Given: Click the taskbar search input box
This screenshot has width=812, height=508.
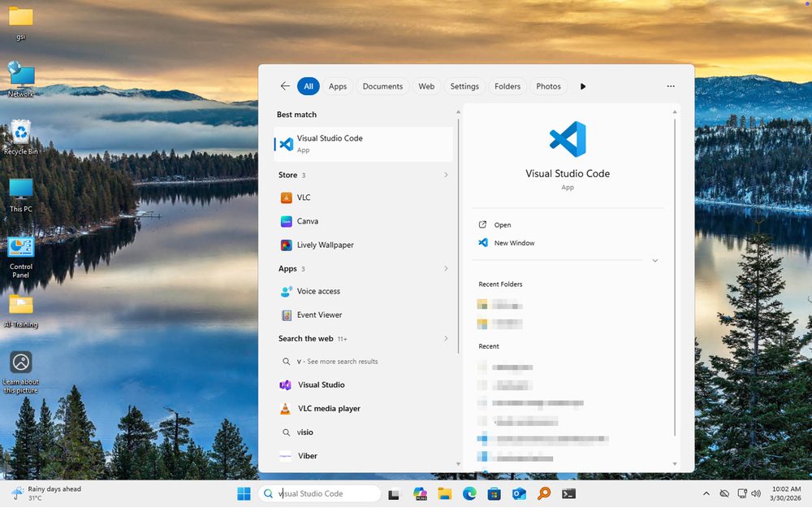Looking at the screenshot, I should pyautogui.click(x=321, y=493).
